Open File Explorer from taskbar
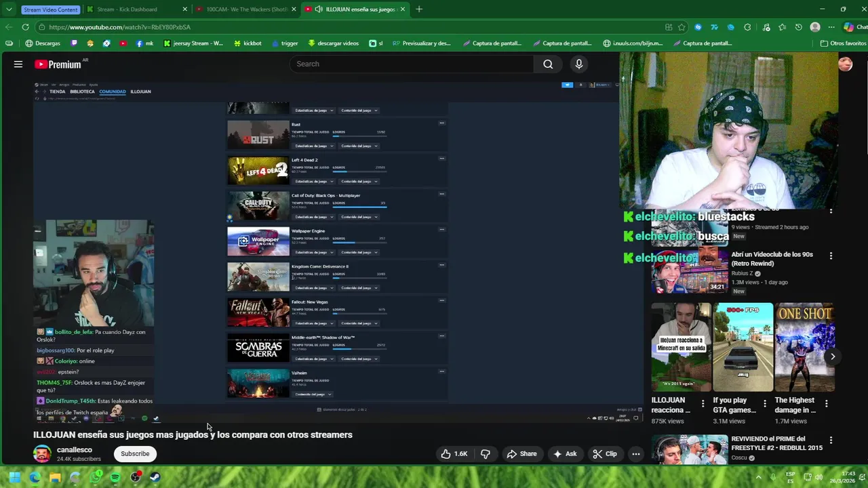Image resolution: width=868 pixels, height=488 pixels. click(55, 477)
